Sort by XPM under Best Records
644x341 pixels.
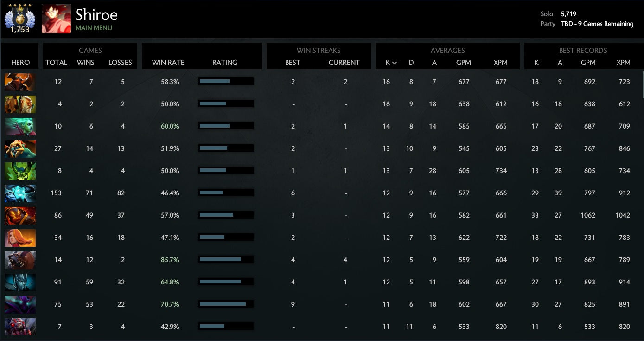[623, 63]
